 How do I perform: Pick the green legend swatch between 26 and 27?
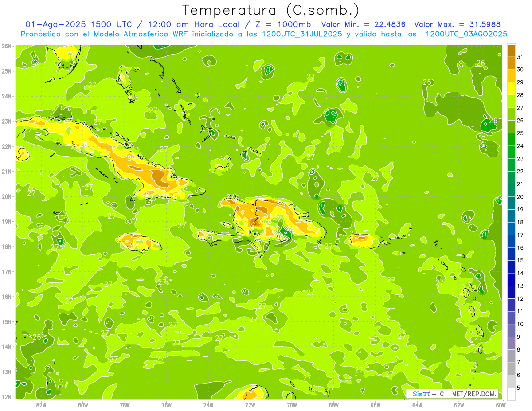511,114
